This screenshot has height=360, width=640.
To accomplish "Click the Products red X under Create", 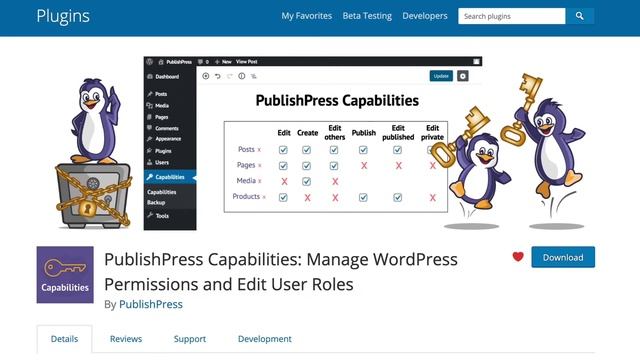I will click(307, 198).
